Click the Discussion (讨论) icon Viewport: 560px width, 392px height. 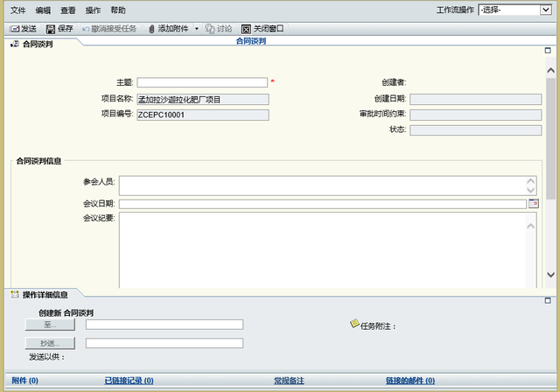pyautogui.click(x=210, y=29)
